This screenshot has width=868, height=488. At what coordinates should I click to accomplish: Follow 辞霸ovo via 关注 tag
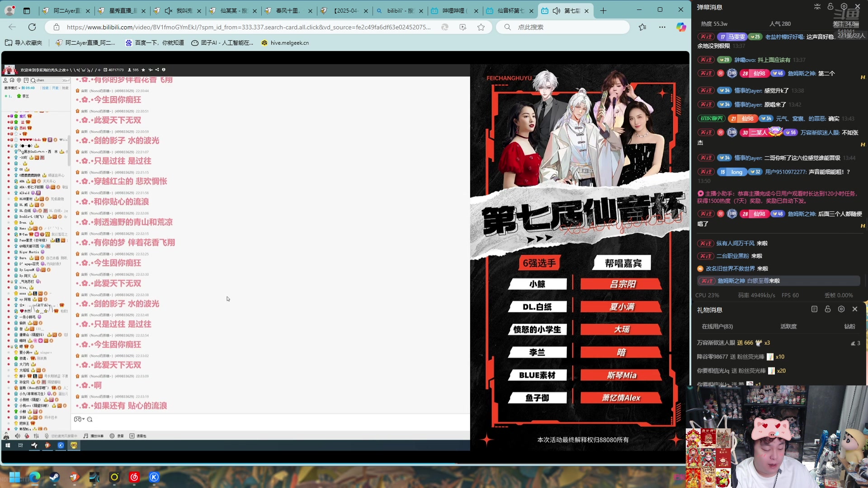point(706,60)
